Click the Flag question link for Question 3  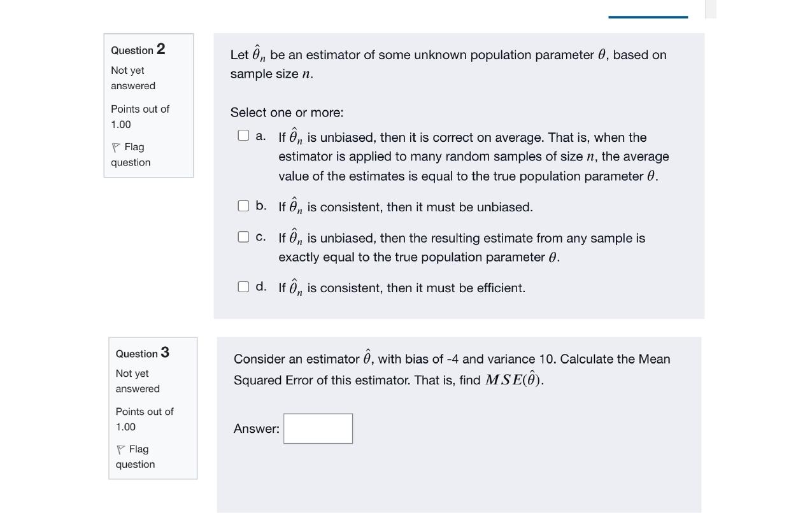click(134, 456)
